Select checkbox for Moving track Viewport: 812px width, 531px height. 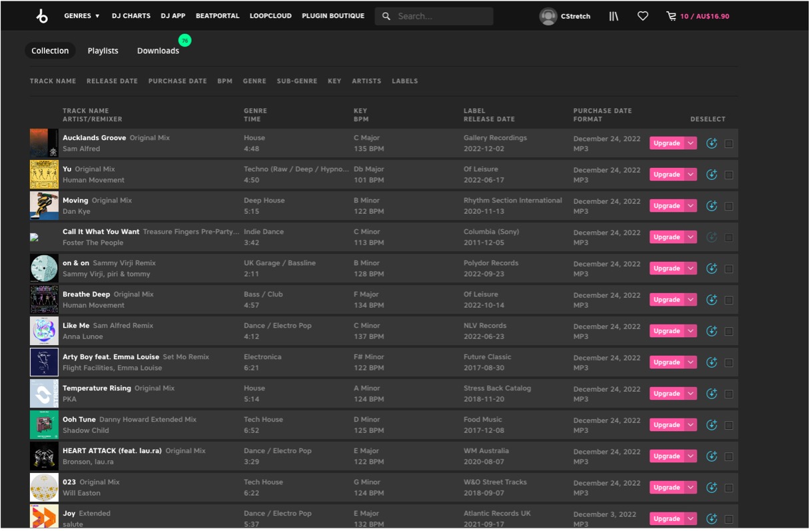point(729,207)
